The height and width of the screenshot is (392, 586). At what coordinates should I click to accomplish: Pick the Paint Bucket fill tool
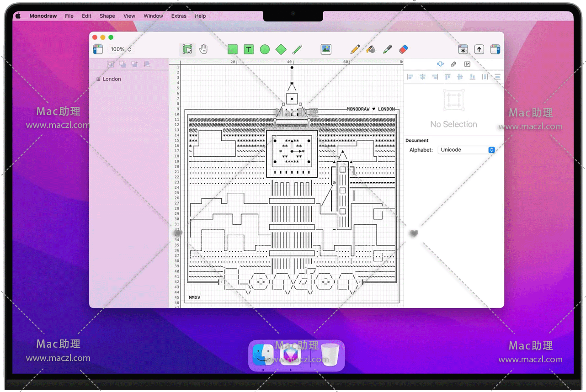(371, 49)
